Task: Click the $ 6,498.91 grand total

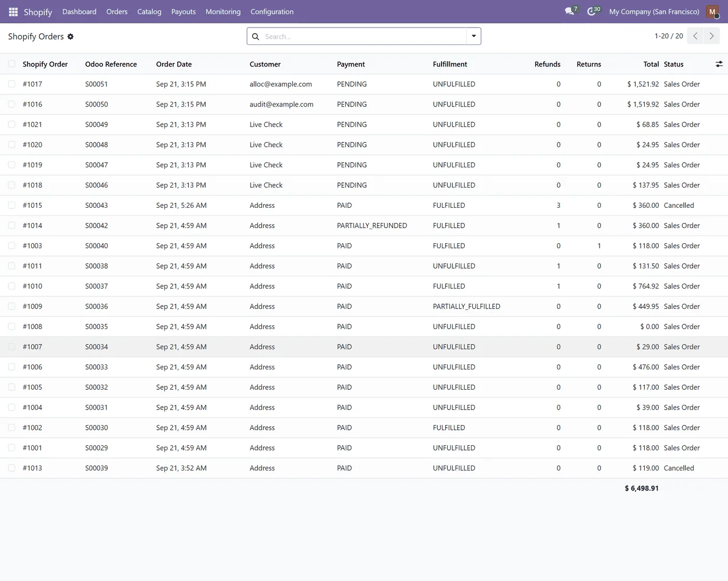Action: tap(642, 488)
